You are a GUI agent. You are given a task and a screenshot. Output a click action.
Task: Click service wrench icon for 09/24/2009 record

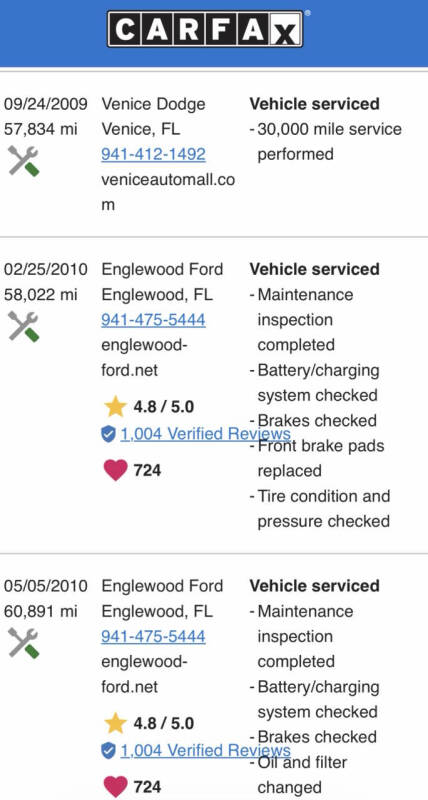(x=23, y=161)
